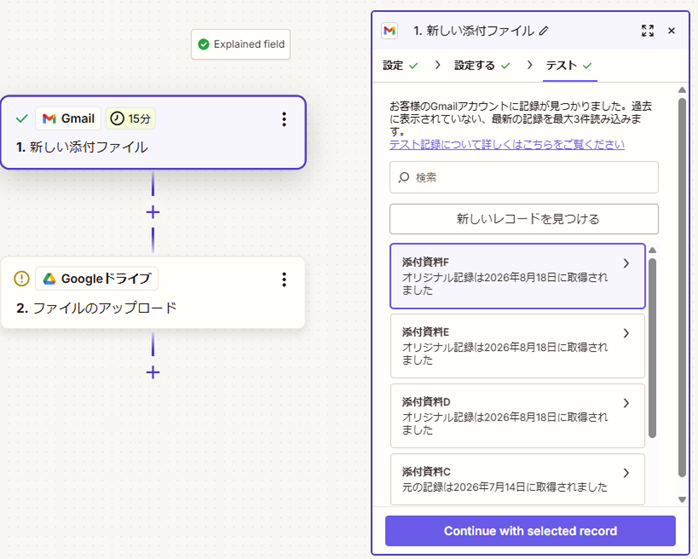Select the 添付資料E record

tap(517, 346)
